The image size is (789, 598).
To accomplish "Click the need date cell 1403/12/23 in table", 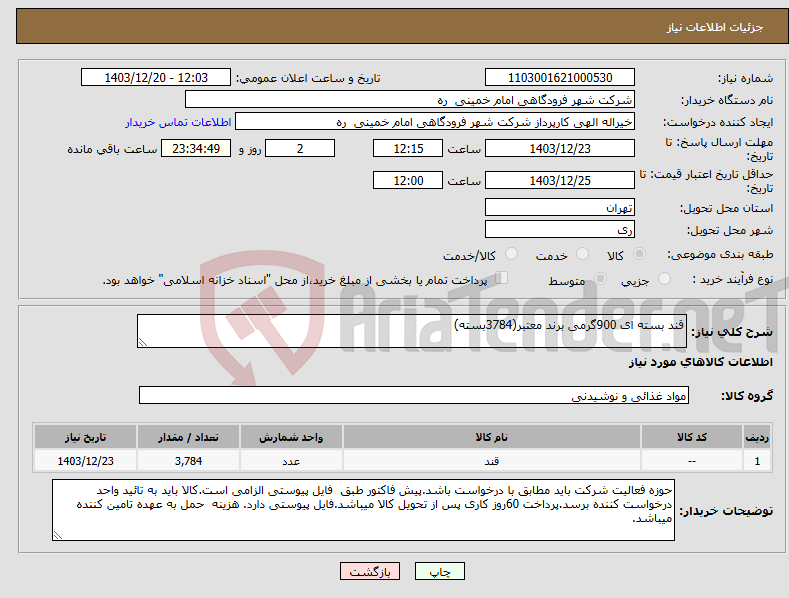I will pyautogui.click(x=86, y=461).
